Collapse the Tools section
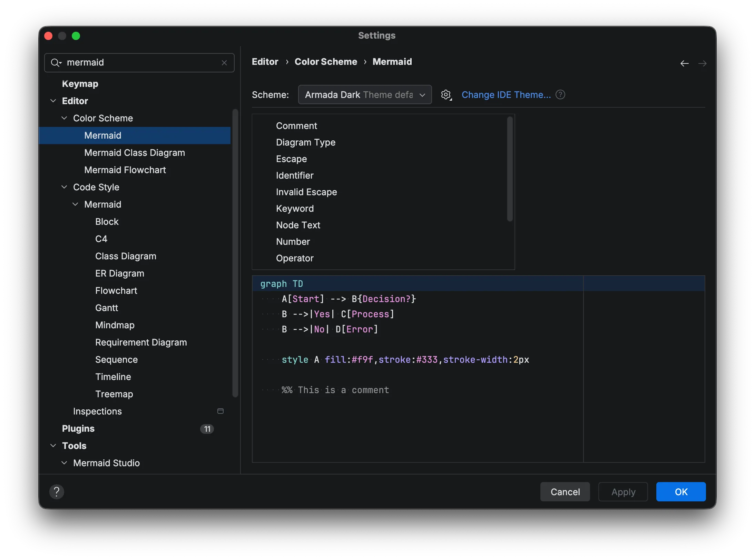This screenshot has width=755, height=560. tap(53, 446)
